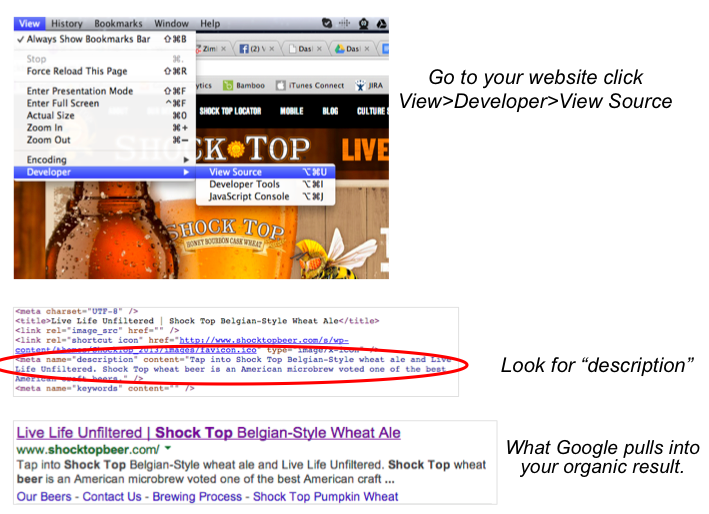Open the Our Beers sitelink
Viewport: 709px width, 514px height.
[44, 496]
